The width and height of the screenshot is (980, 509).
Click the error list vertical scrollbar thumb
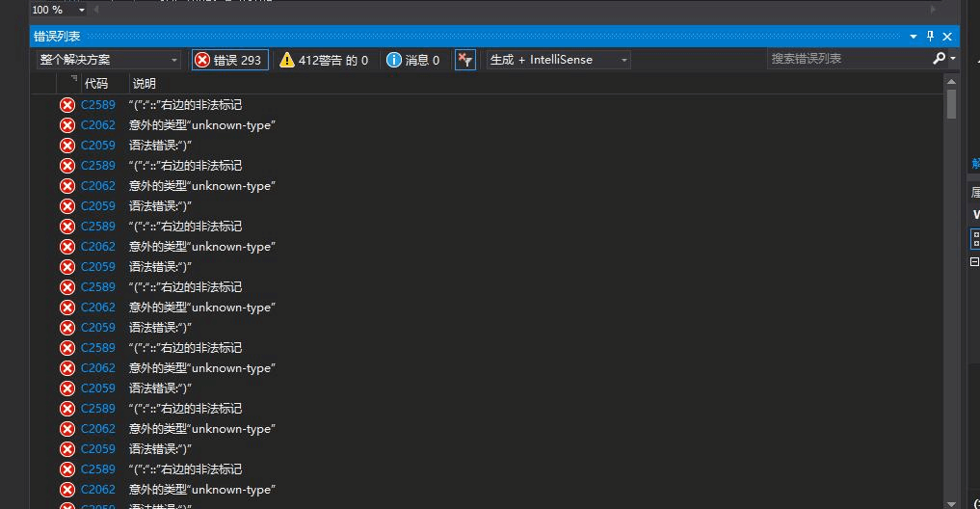pyautogui.click(x=951, y=104)
